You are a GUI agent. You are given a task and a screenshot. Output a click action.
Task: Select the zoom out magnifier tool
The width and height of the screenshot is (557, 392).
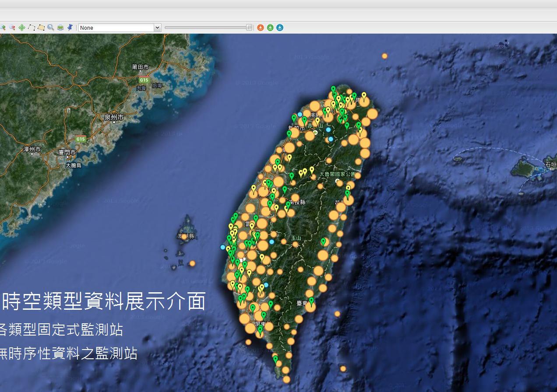tap(12, 28)
